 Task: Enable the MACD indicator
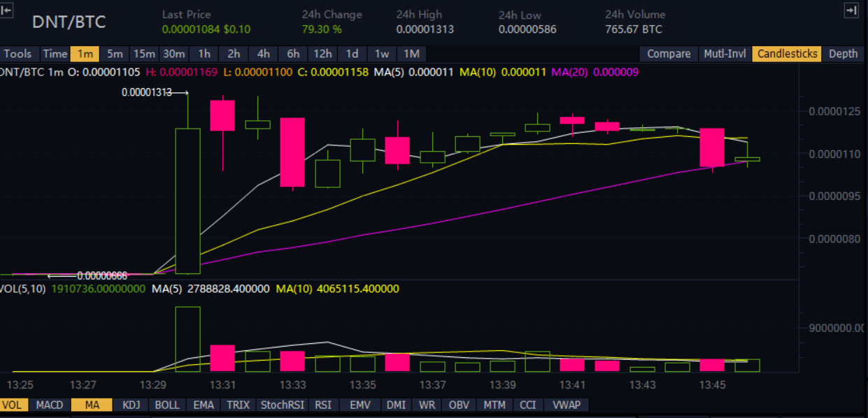point(49,405)
